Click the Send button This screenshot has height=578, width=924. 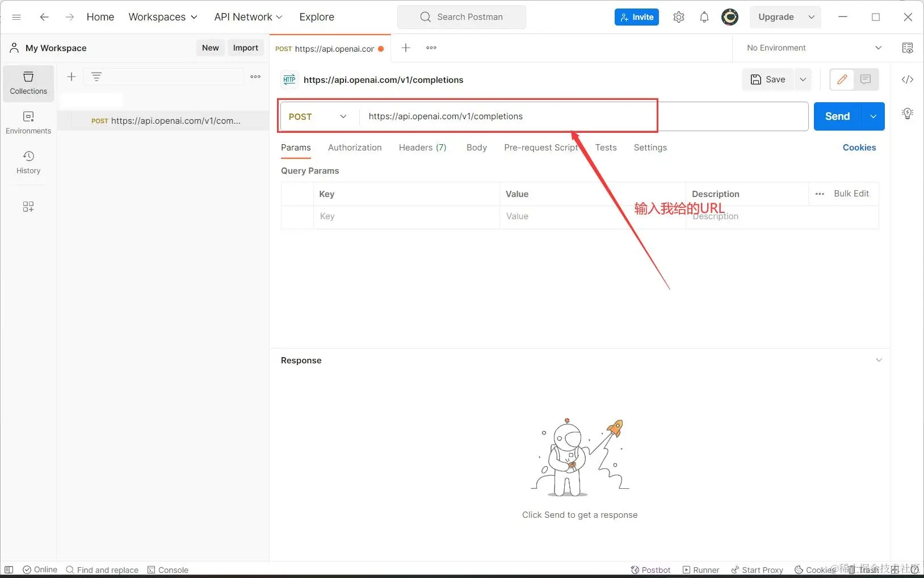tap(838, 116)
